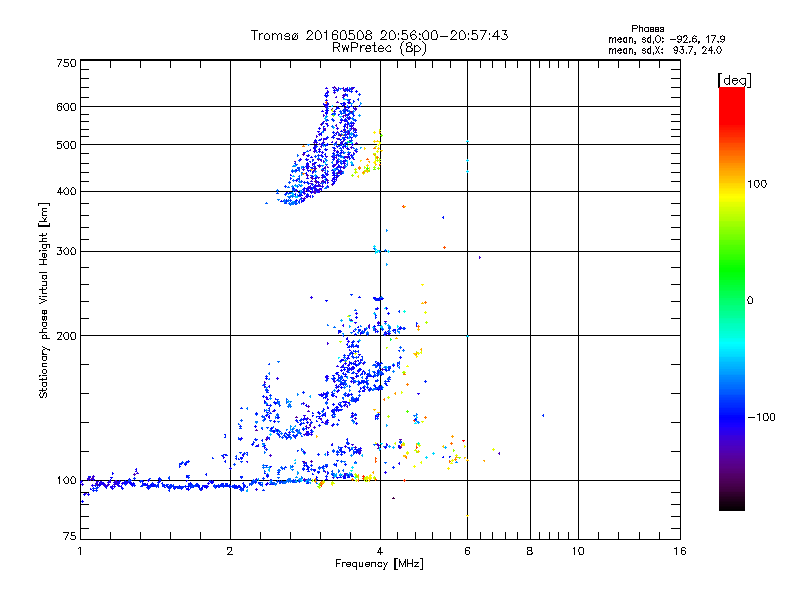Click the '8' x-axis tick label
The image size is (800, 600).
(x=530, y=551)
